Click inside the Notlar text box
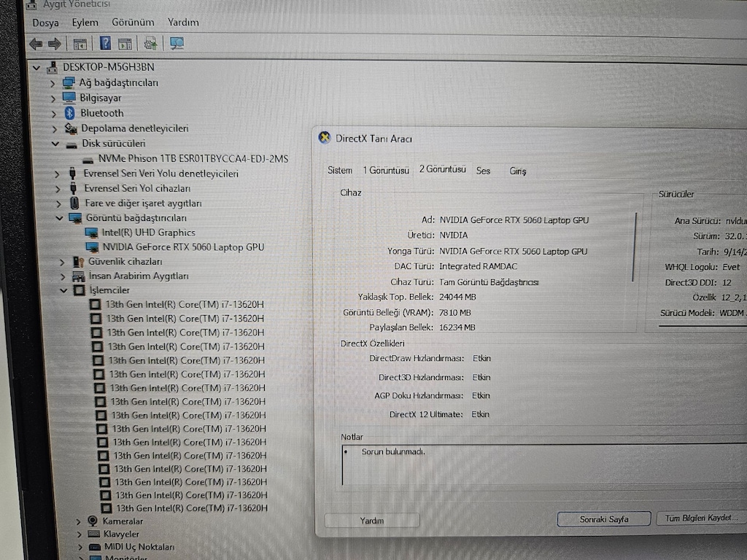747x560 pixels. coord(544,464)
